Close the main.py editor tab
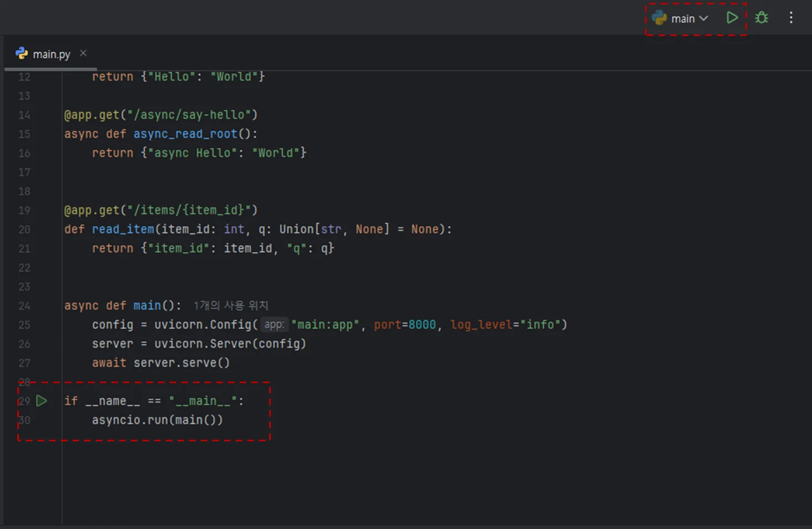This screenshot has width=812, height=529. pos(83,53)
